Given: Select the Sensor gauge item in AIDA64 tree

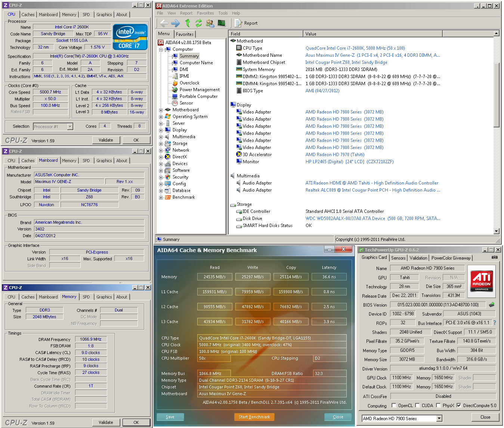Looking at the screenshot, I should point(182,103).
